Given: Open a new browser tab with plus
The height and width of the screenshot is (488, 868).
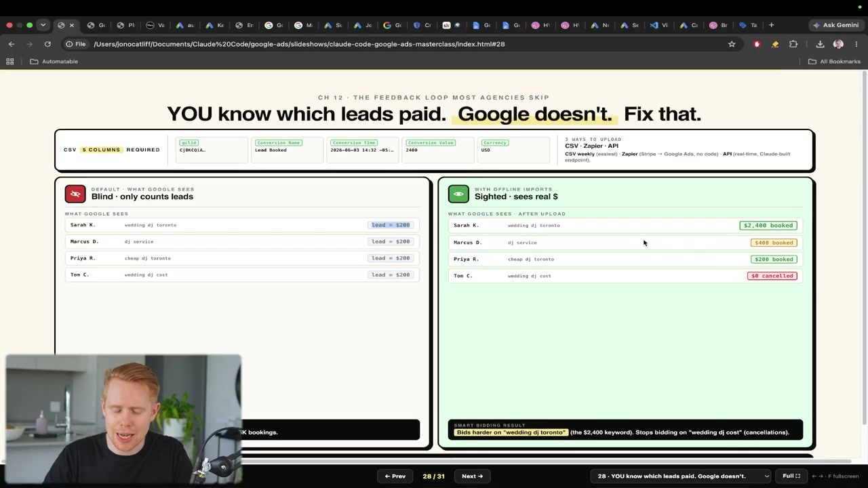Looking at the screenshot, I should coord(771,25).
